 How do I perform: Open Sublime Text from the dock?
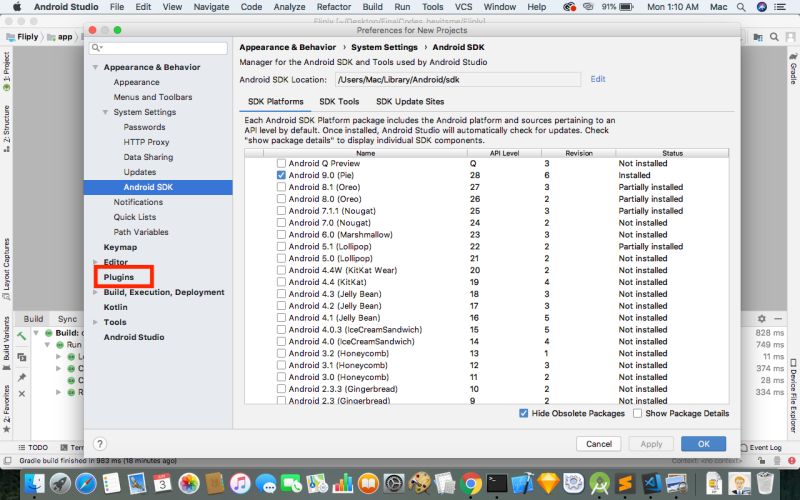point(625,483)
